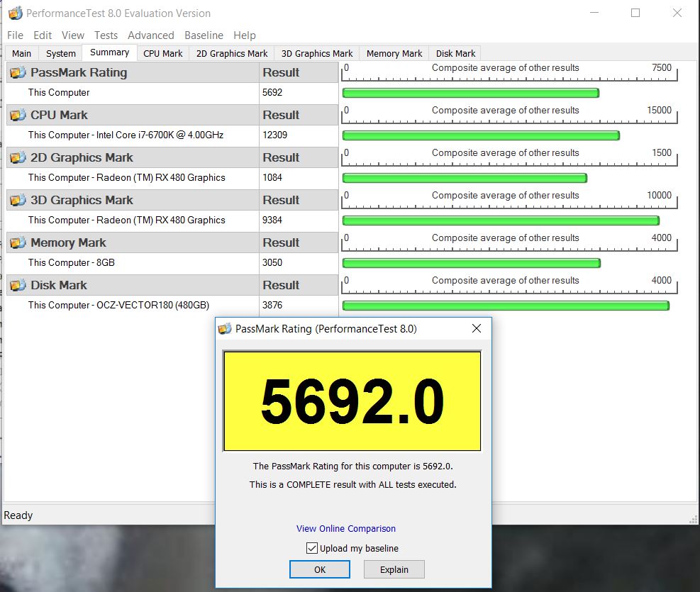Go to the Disk Mark tab
The image size is (700, 592).
(455, 54)
